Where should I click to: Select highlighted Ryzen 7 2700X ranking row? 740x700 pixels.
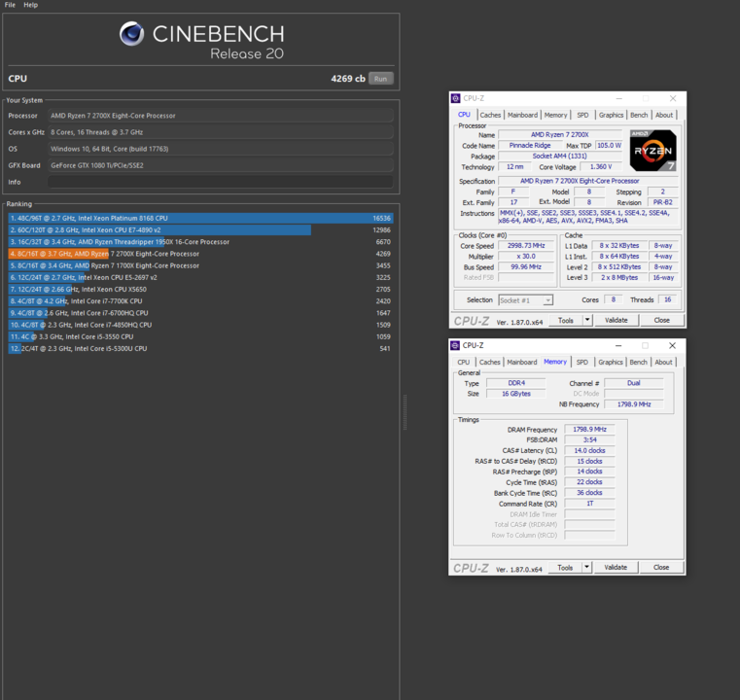tap(200, 254)
